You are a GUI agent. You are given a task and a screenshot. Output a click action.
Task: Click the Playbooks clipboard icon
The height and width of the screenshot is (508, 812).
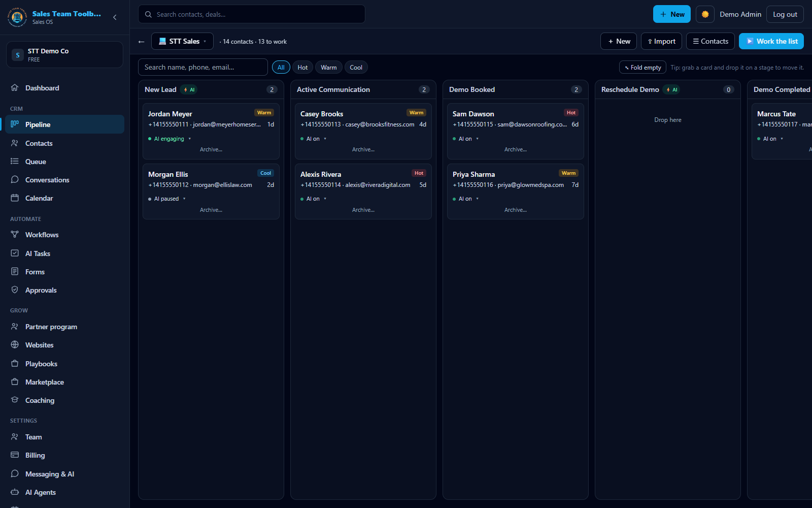[15, 364]
